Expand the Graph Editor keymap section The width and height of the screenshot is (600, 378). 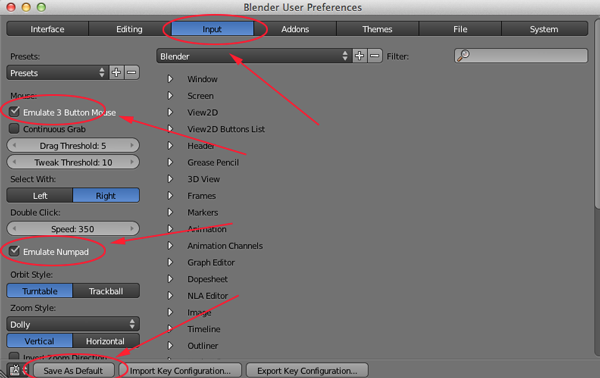(x=170, y=262)
